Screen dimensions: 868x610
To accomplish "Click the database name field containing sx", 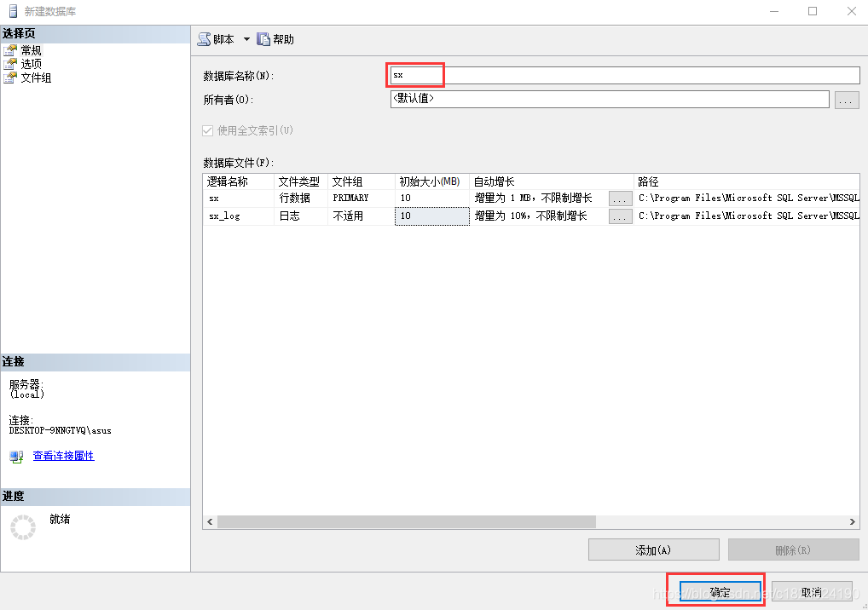I will (625, 75).
